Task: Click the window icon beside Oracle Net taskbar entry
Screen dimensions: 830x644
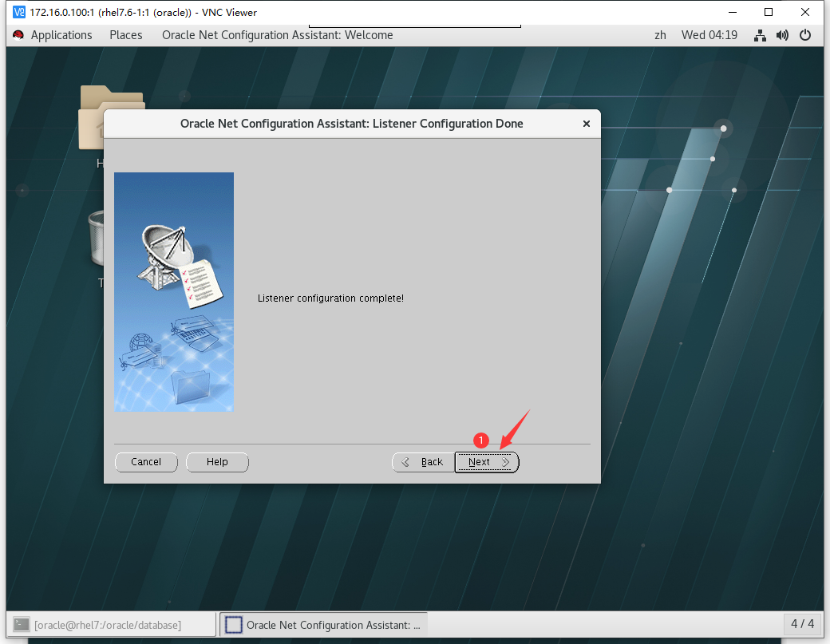Action: click(233, 625)
